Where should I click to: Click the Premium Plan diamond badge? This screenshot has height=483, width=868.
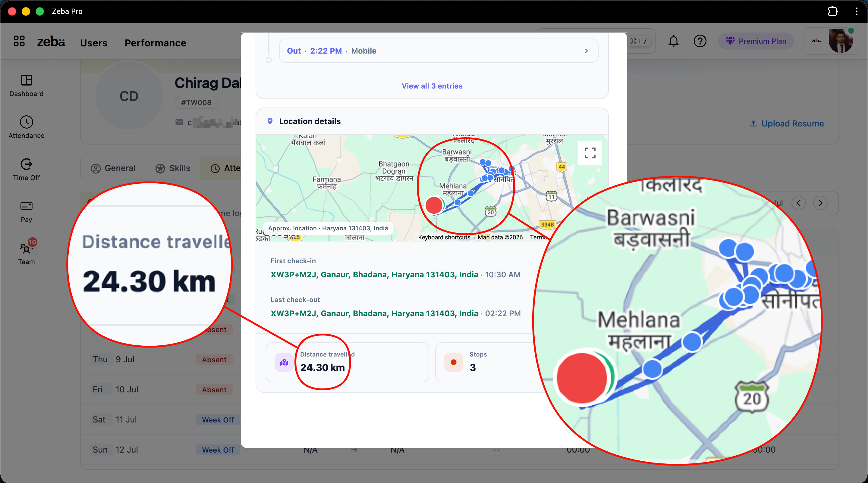tap(756, 41)
